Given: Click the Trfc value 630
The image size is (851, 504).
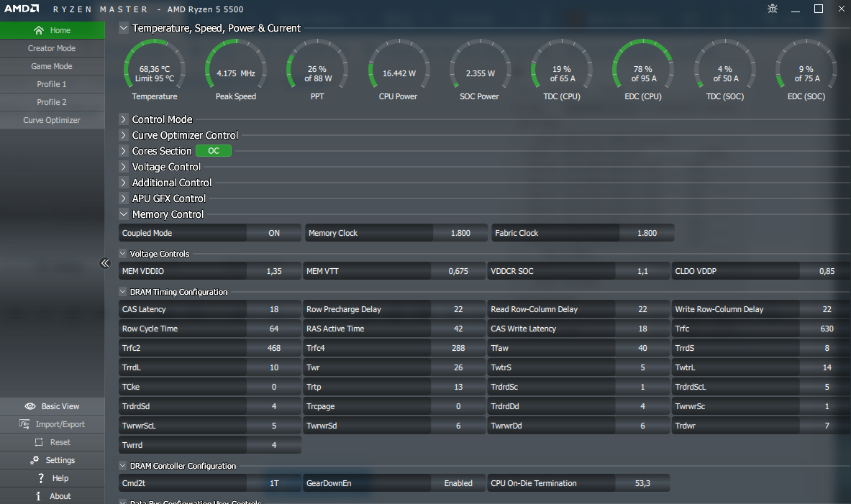Looking at the screenshot, I should point(827,329).
